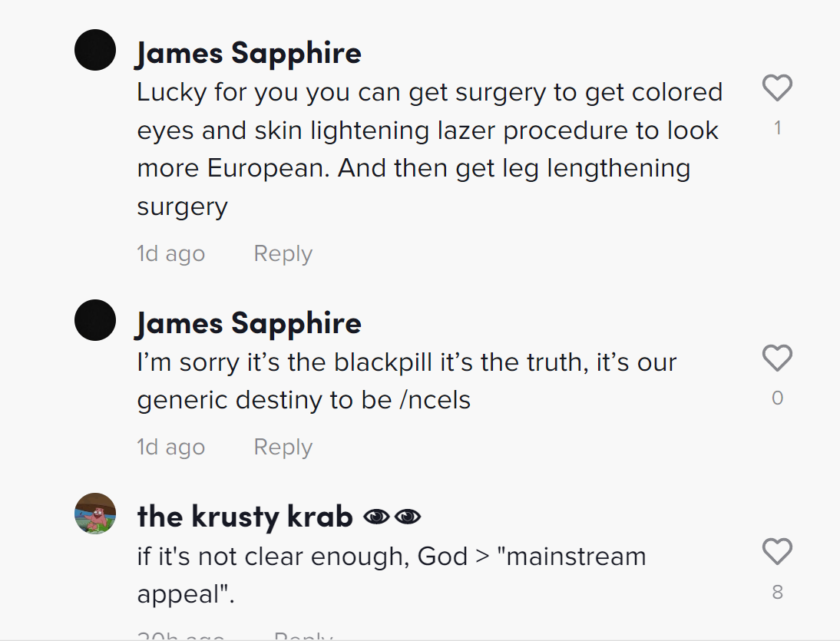Reply to the skin lightening surgery comment
Viewport: 840px width, 641px height.
(x=283, y=254)
